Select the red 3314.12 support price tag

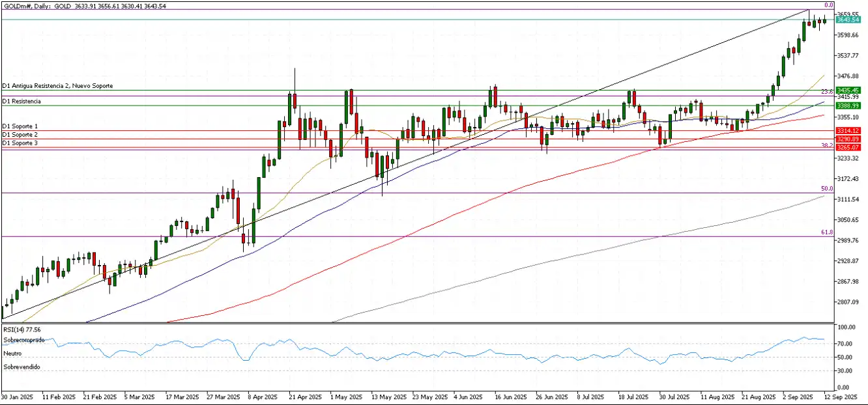pos(849,131)
